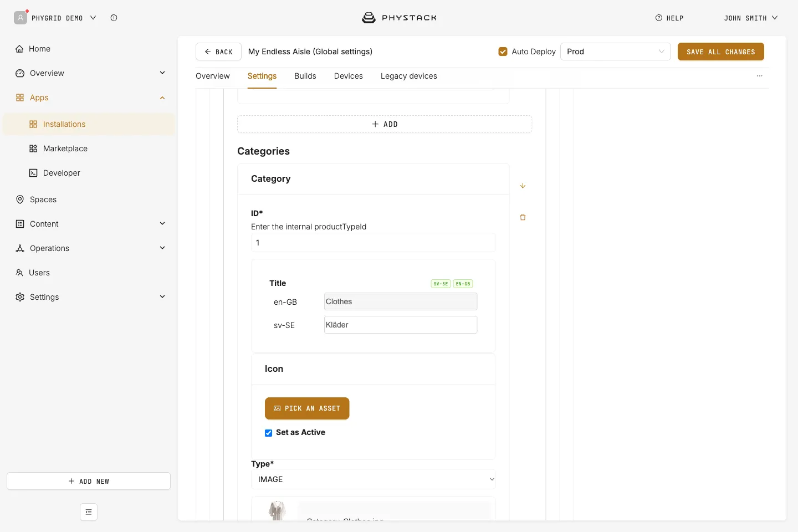798x532 pixels.
Task: Toggle the Set as Active checkbox
Action: point(269,433)
